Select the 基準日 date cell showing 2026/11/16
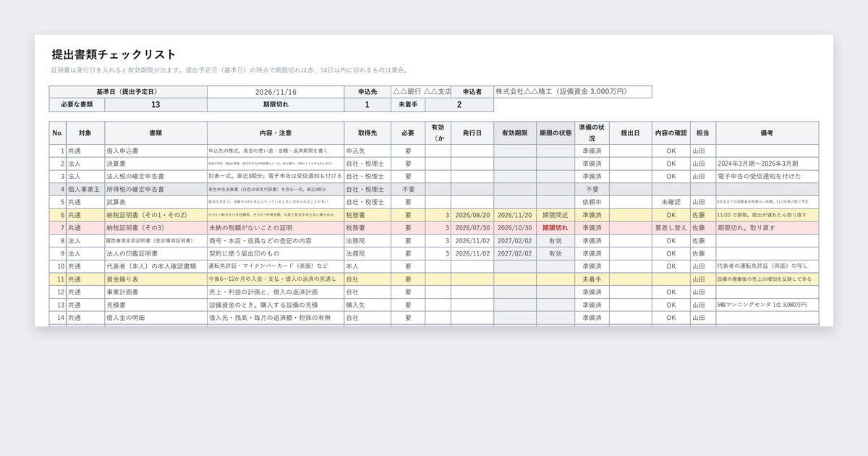The image size is (868, 456). tap(276, 92)
